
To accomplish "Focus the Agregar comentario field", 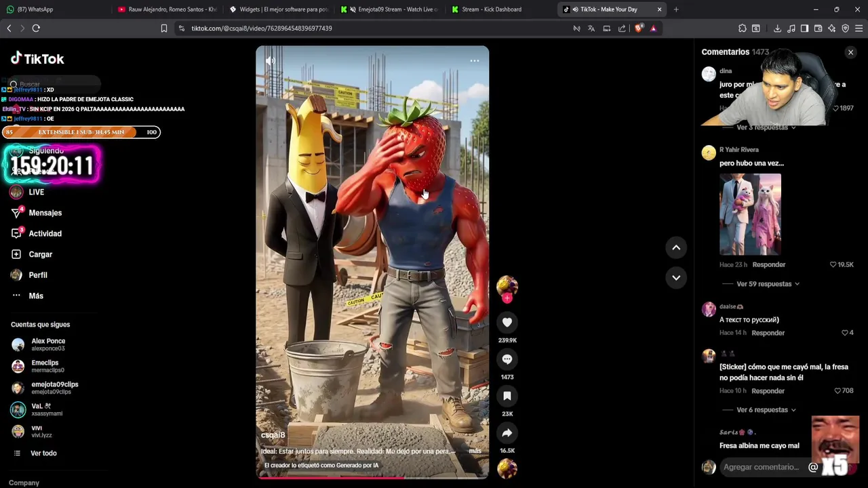I will [x=761, y=467].
